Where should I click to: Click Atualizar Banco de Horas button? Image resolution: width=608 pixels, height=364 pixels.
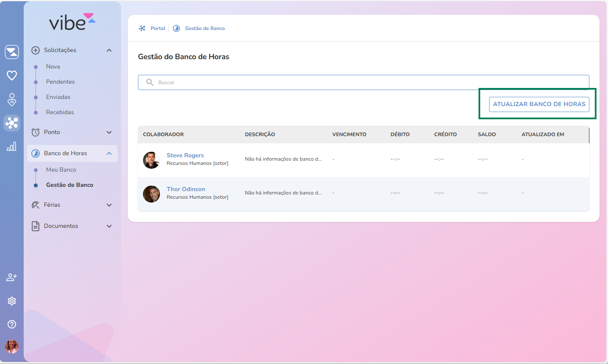pyautogui.click(x=539, y=104)
